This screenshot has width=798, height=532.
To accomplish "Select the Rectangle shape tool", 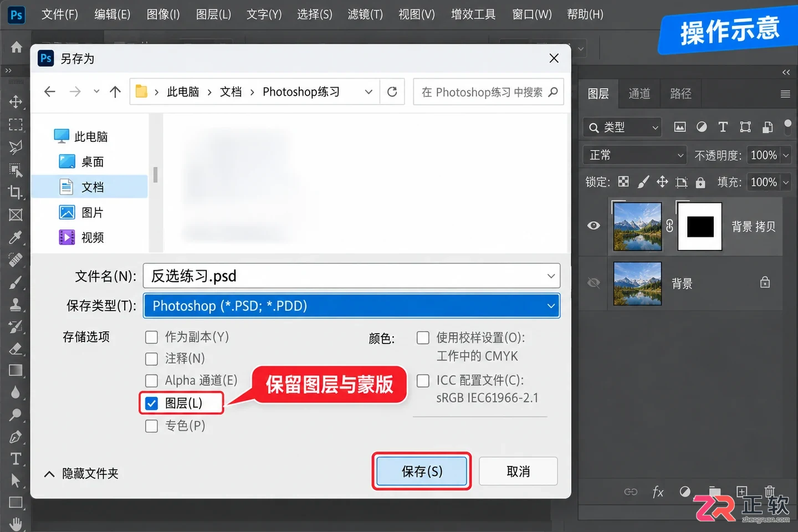I will point(16,503).
